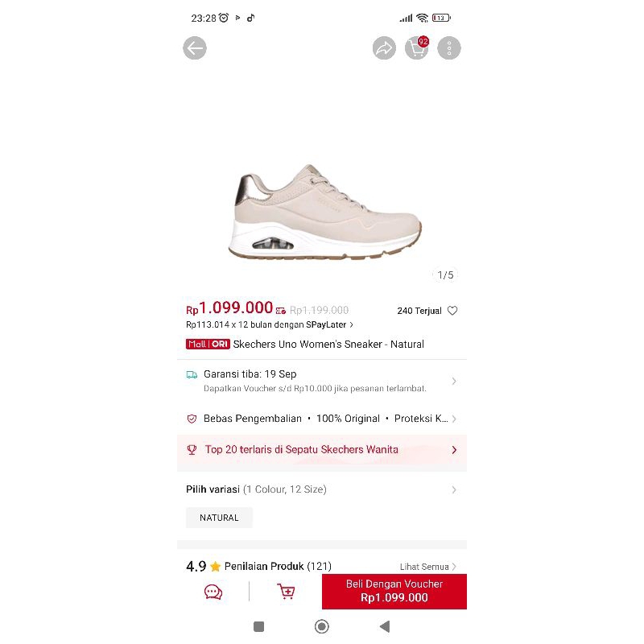This screenshot has height=644, width=644.
Task: Tap Android back triangle button
Action: 385,626
